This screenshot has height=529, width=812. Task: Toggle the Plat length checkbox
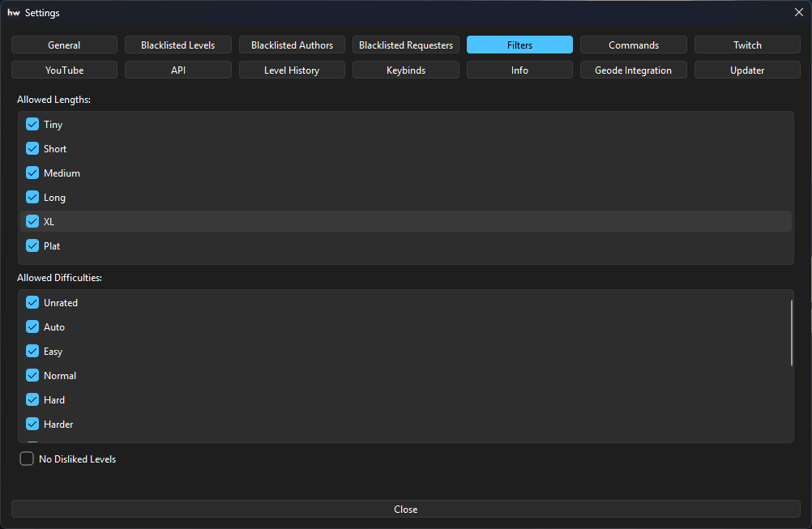pyautogui.click(x=32, y=245)
